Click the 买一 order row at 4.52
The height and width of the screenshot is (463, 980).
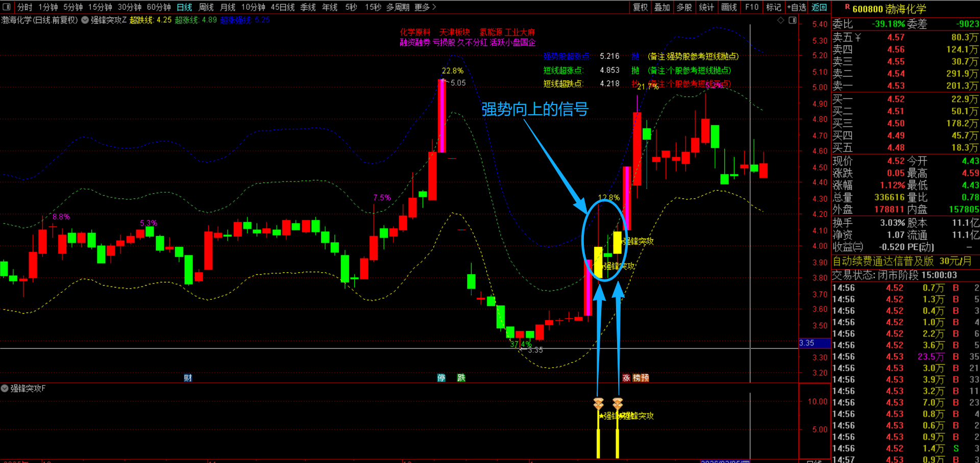[905, 99]
